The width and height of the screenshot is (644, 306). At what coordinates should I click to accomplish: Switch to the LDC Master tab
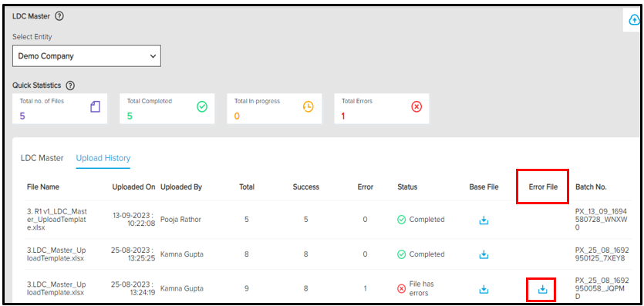[42, 158]
